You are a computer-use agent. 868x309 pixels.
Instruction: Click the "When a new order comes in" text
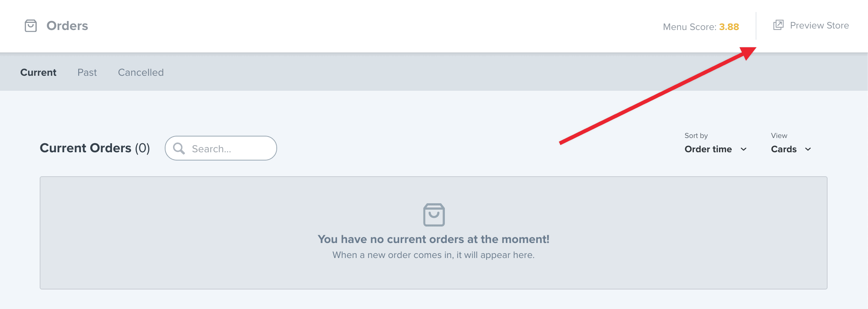[x=433, y=255]
